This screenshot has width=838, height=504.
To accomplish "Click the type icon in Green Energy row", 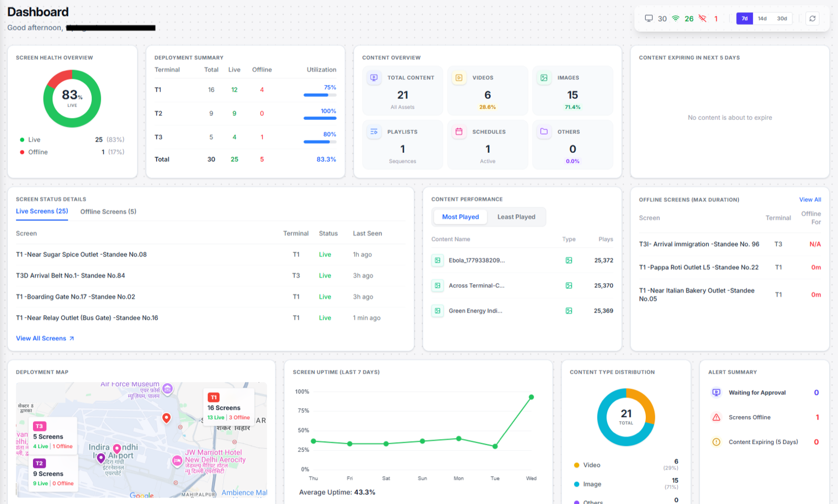I will pos(569,311).
